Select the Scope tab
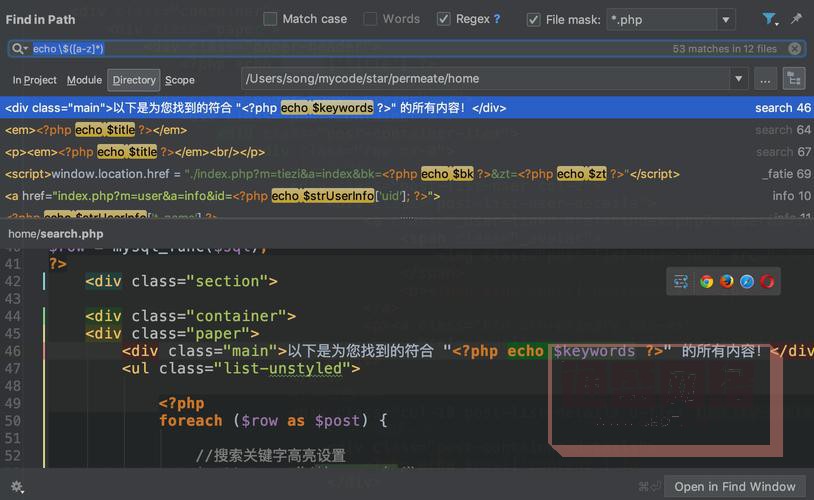Screen dimensions: 814x500 (x=180, y=80)
